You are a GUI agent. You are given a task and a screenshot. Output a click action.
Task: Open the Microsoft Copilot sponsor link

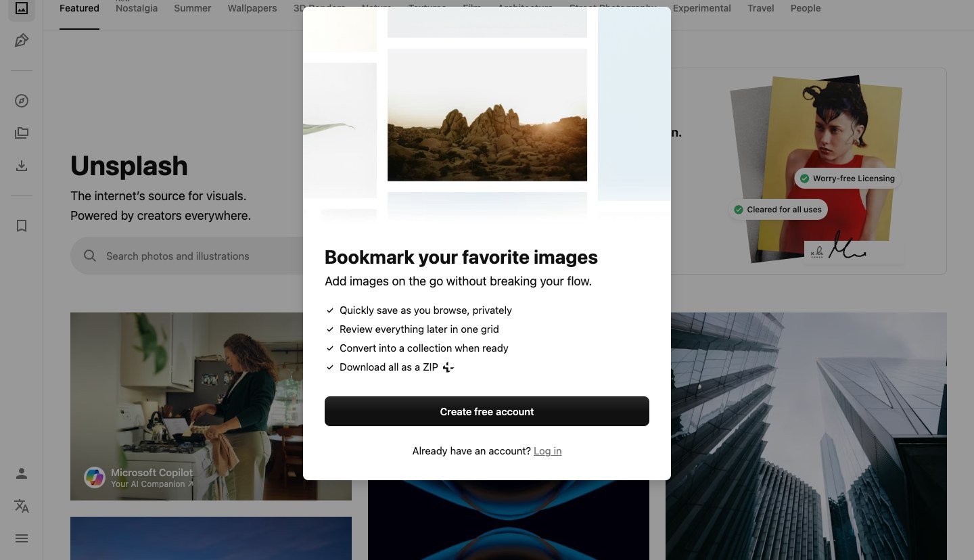152,473
